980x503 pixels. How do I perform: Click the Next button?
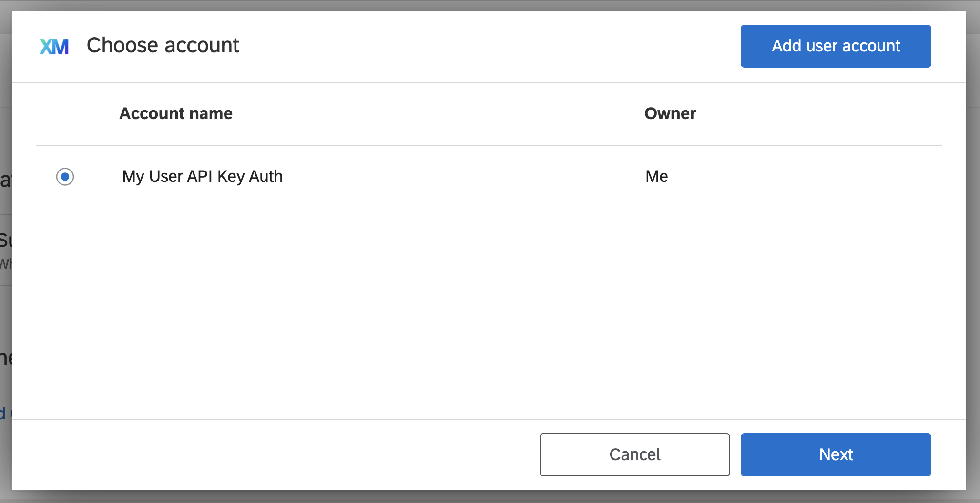836,454
